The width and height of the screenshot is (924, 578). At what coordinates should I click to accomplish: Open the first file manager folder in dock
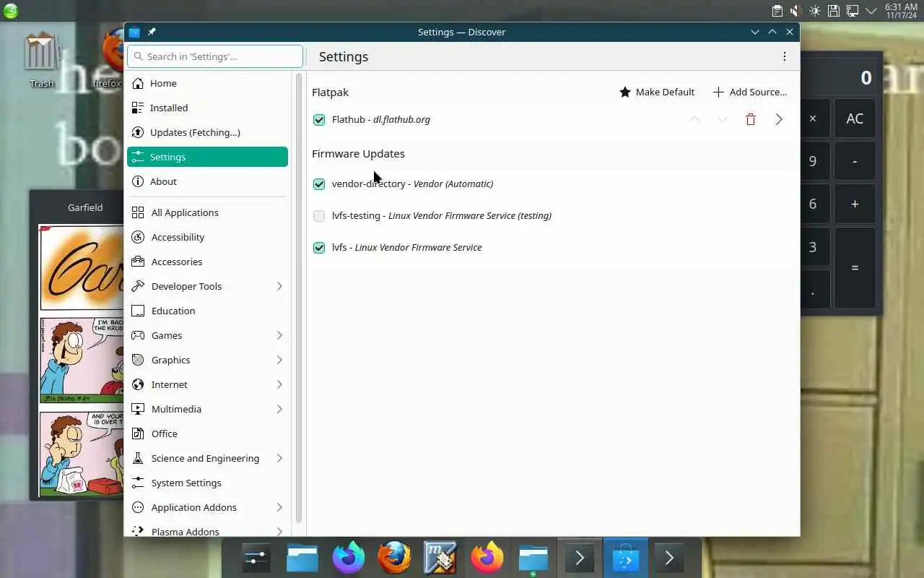coord(302,558)
